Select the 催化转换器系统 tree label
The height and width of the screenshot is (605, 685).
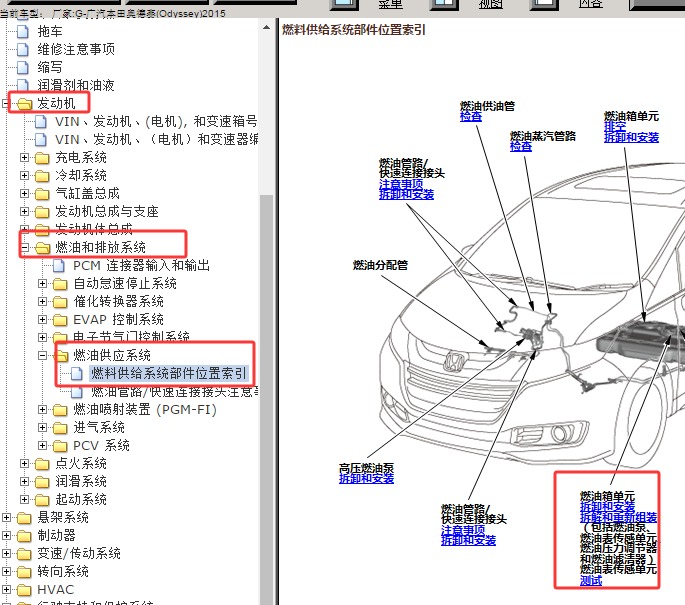point(118,302)
